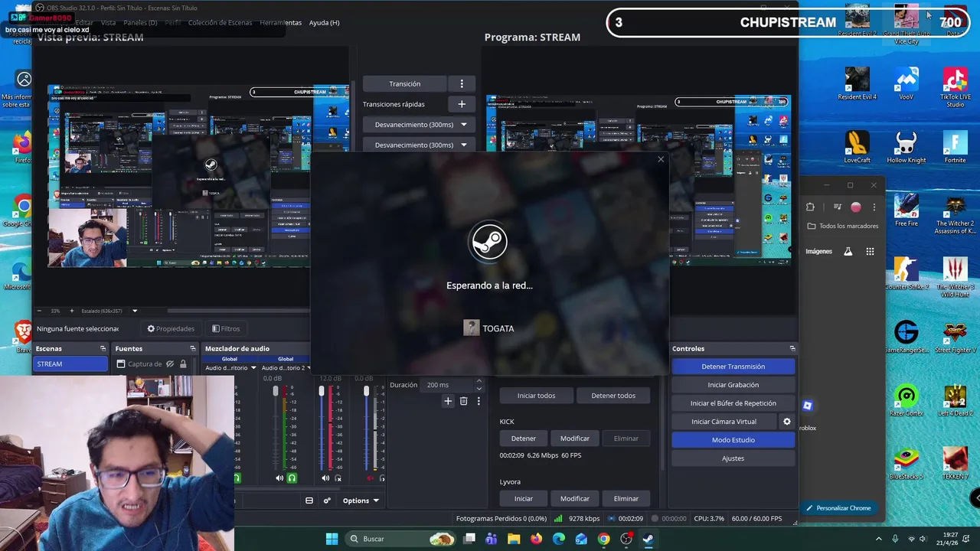Modify the Lyvora output settings

[x=575, y=498]
